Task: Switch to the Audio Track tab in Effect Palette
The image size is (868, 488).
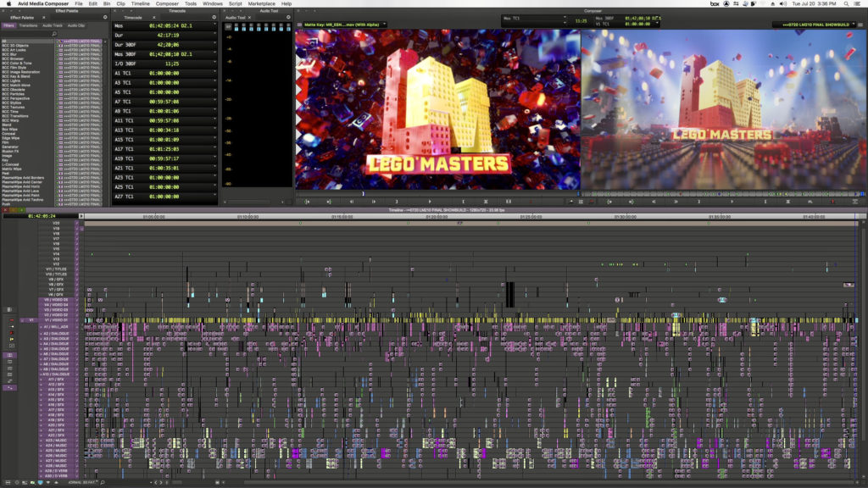Action: (53, 25)
